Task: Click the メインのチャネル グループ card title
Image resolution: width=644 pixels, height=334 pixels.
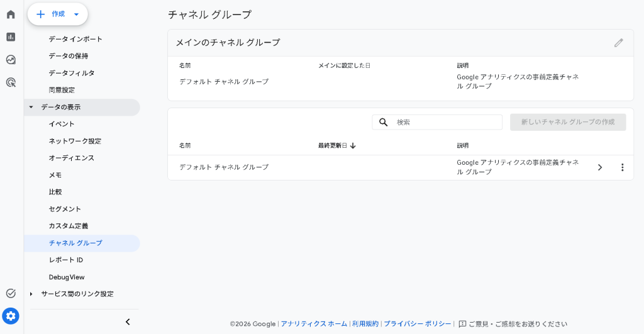Action: point(228,43)
